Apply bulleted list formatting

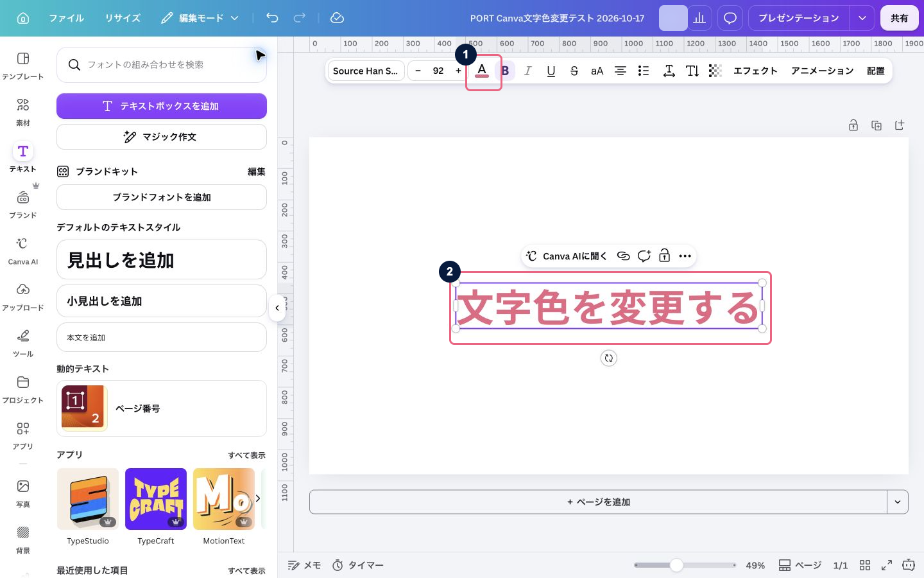point(644,71)
